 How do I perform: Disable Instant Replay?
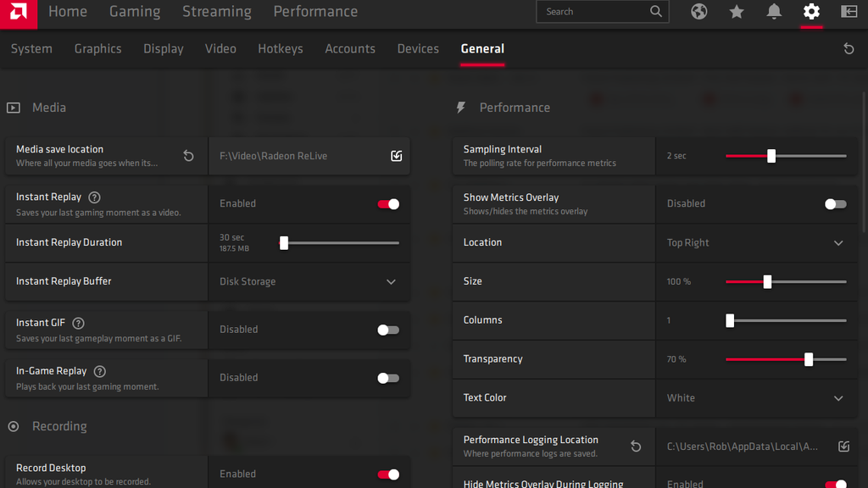tap(388, 203)
